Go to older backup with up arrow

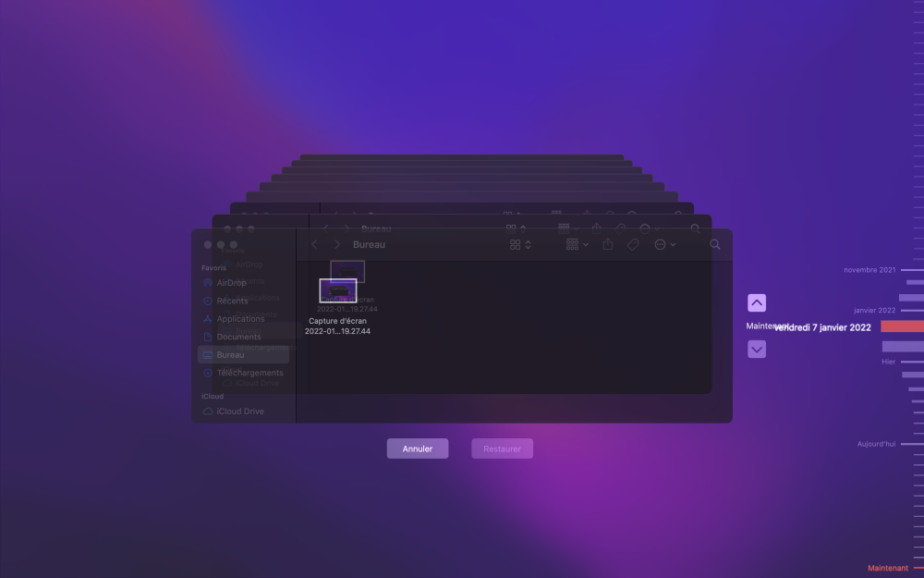(757, 303)
